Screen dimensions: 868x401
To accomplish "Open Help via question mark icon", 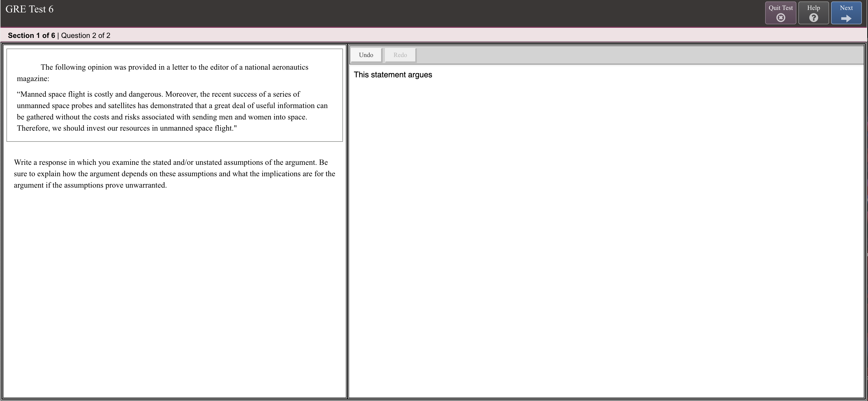I will click(813, 18).
